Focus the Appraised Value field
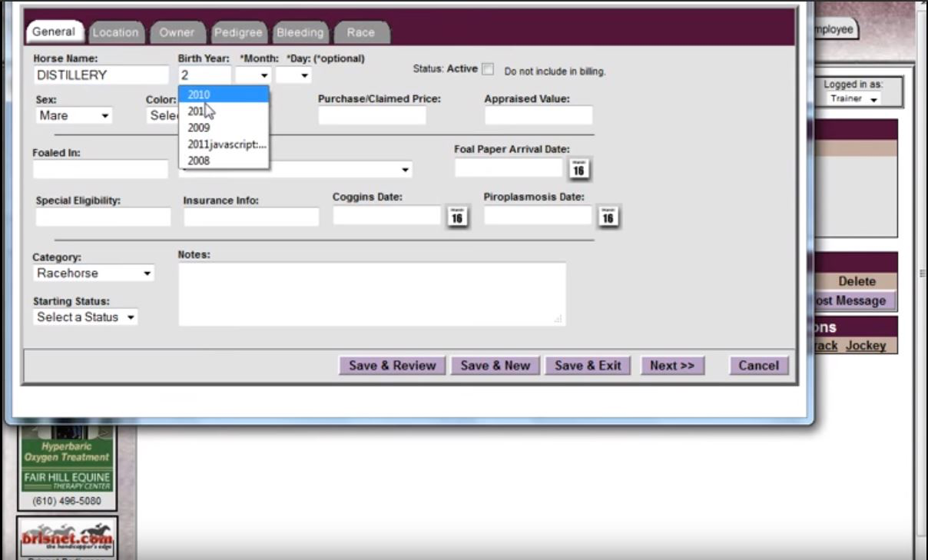 coord(539,115)
